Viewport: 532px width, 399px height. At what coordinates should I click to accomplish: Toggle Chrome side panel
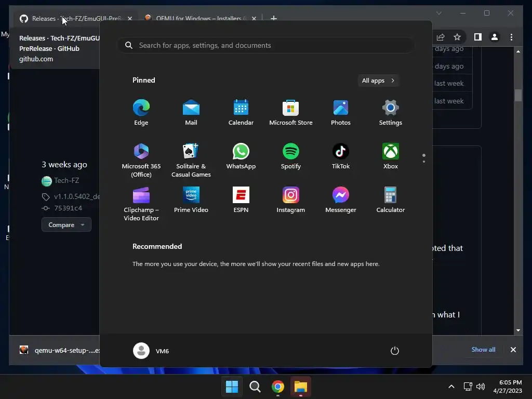click(x=478, y=37)
